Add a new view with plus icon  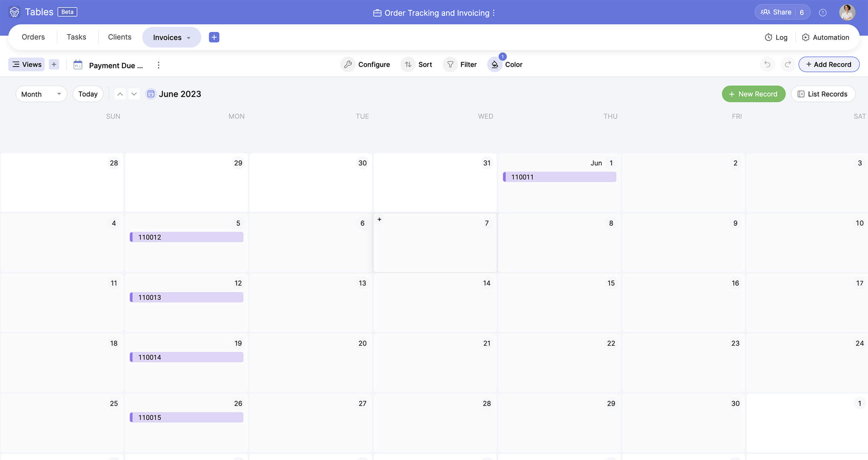click(54, 65)
